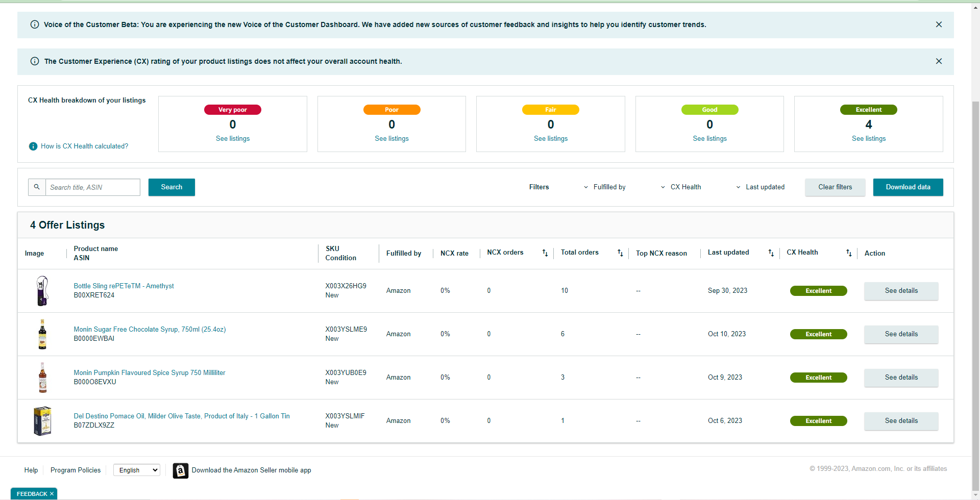The width and height of the screenshot is (980, 500).
Task: Click the FEEDBACK tab button
Action: point(32,494)
